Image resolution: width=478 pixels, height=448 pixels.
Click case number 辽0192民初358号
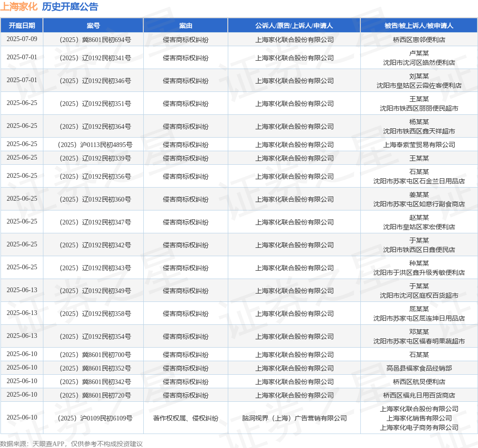[x=95, y=314]
